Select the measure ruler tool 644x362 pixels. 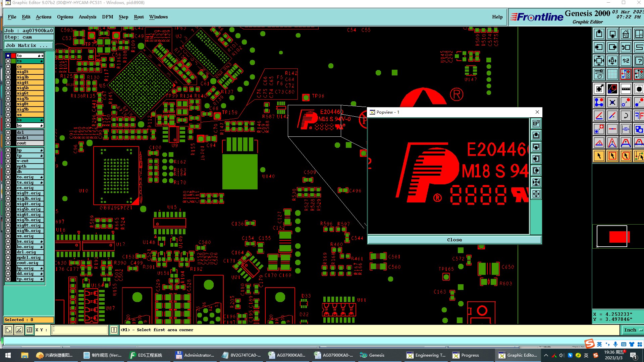(x=626, y=89)
